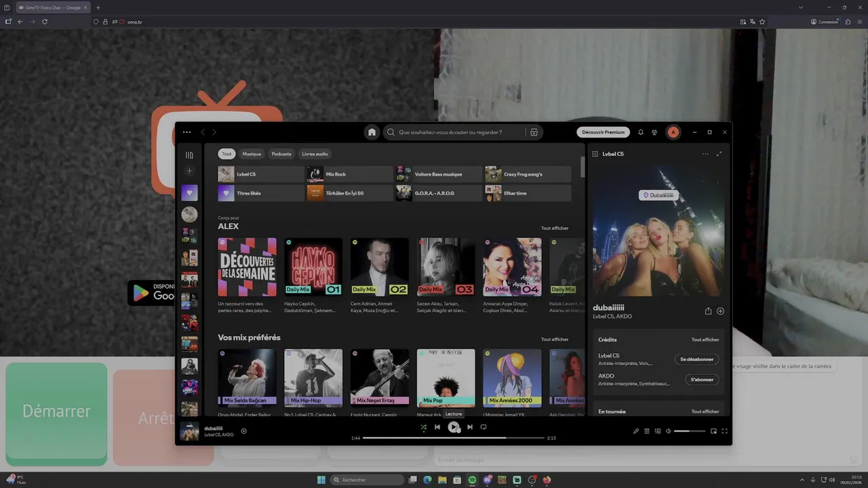Go forward with Spotify's right arrow
868x488 pixels.
point(214,132)
